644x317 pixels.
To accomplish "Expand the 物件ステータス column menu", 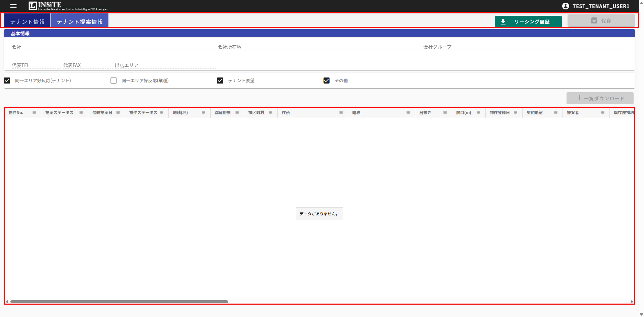I will point(162,113).
